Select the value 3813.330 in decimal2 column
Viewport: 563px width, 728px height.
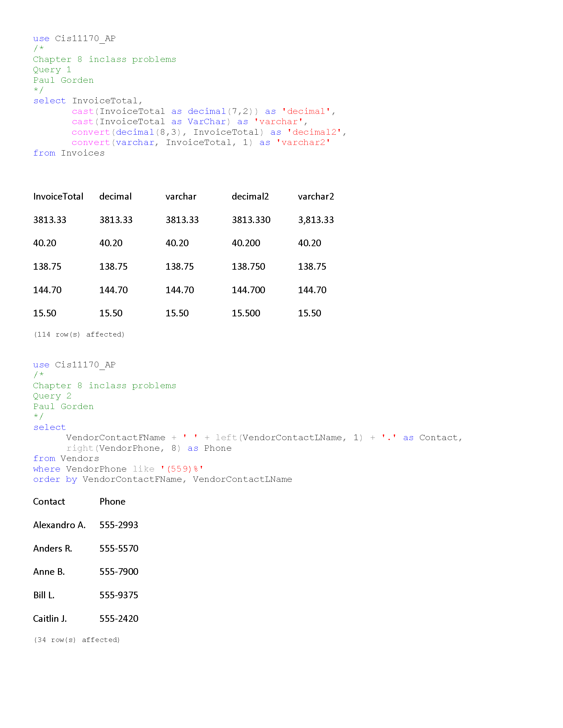[251, 220]
